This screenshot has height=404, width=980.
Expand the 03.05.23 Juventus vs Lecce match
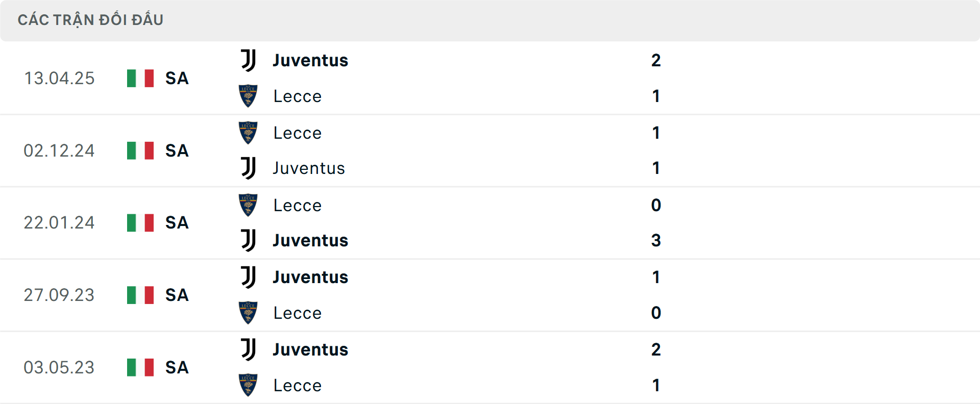[x=490, y=367]
